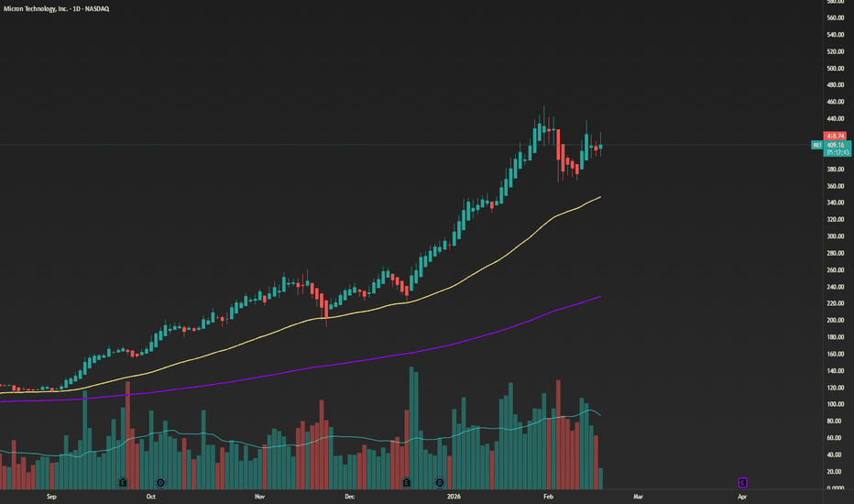The height and width of the screenshot is (504, 854).
Task: Click the Nov label on the time axis
Action: tap(259, 496)
